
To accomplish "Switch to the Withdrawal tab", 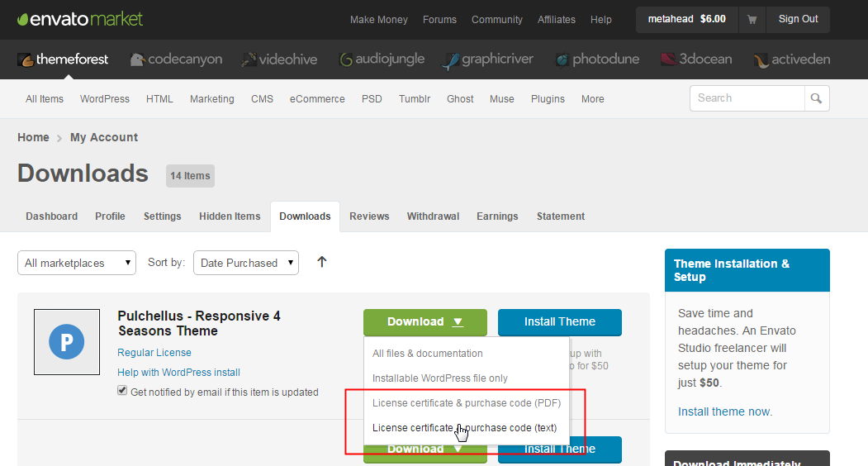I will (x=433, y=216).
